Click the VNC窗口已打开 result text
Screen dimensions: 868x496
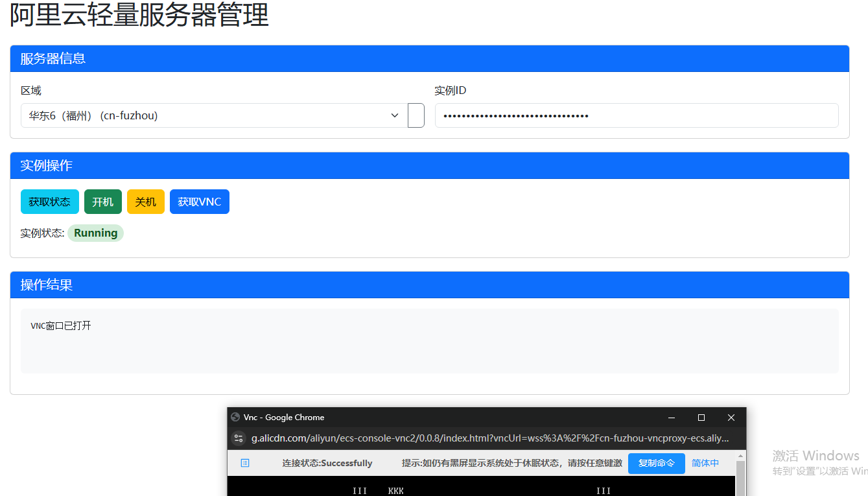tap(61, 325)
